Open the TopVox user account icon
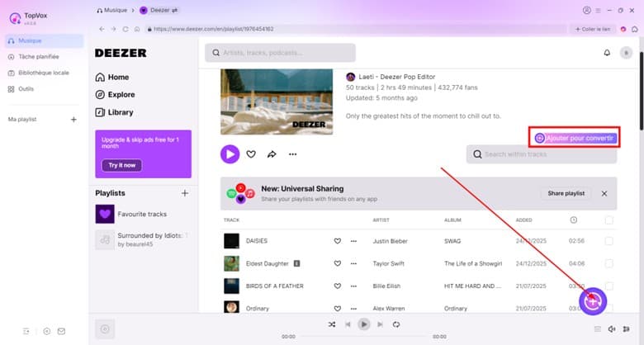The image size is (644, 345). [x=586, y=10]
